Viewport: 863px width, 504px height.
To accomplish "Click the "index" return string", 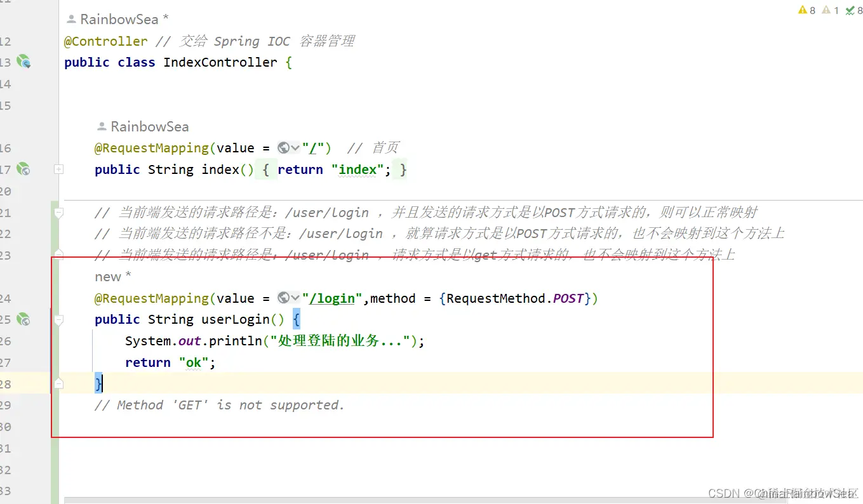I will [358, 169].
